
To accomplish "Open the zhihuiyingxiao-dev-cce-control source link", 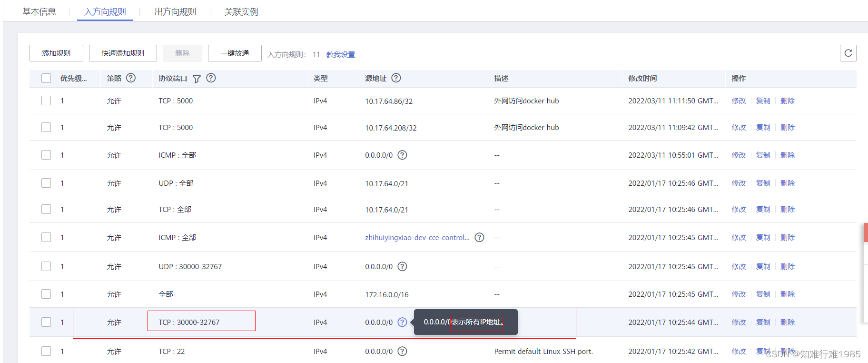I will point(417,237).
